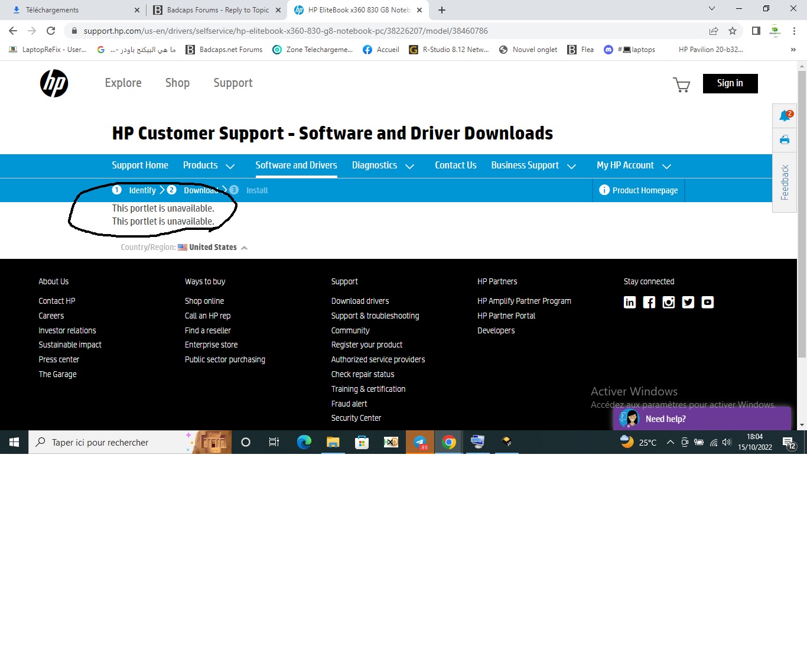Open the Explore menu
Screen dimensions: 807x672
[x=123, y=83]
